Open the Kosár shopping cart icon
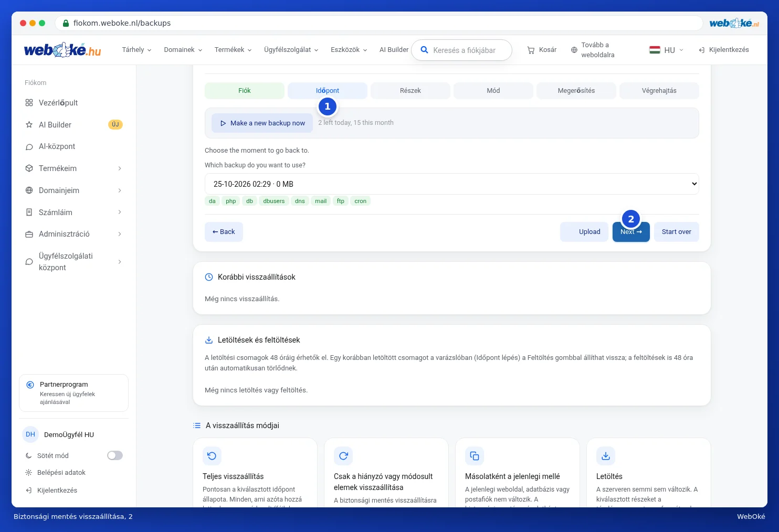The image size is (779, 532). pyautogui.click(x=531, y=50)
